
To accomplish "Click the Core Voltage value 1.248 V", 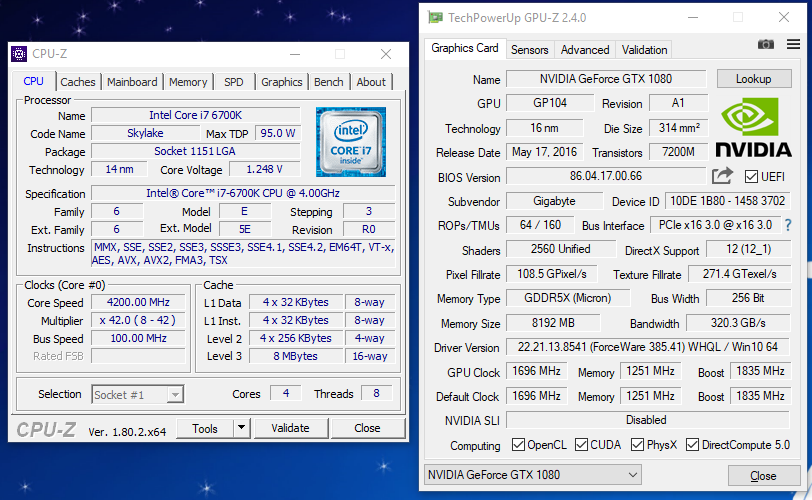I will pos(265,169).
